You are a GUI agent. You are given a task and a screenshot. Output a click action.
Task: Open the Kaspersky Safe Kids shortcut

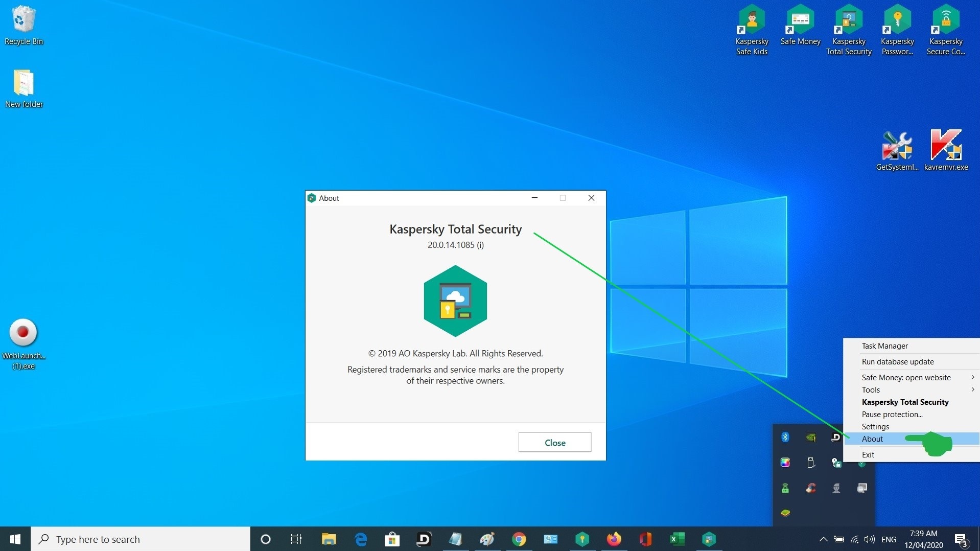[752, 30]
